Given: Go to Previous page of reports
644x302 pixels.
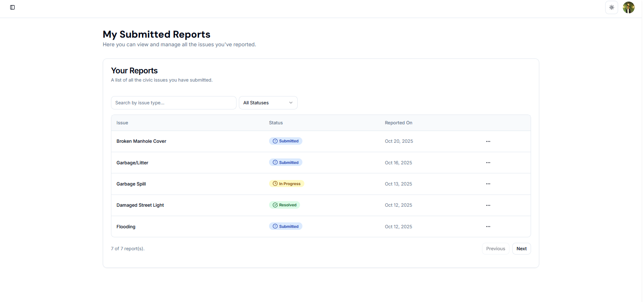Looking at the screenshot, I should point(496,249).
